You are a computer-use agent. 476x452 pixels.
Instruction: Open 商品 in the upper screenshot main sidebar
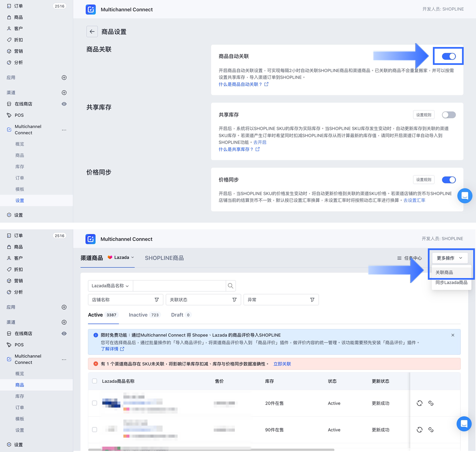pos(18,17)
